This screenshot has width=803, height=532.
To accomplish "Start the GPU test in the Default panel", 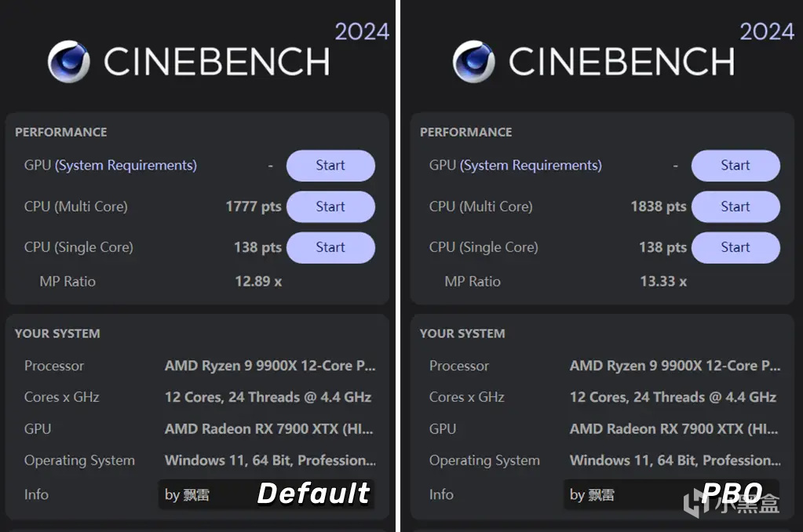I will [330, 166].
